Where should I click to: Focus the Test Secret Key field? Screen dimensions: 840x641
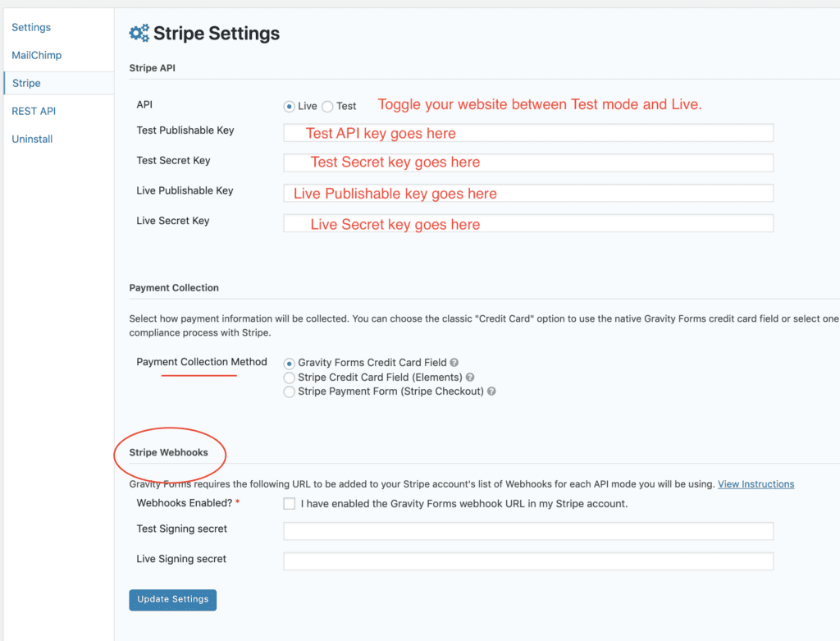[x=528, y=163]
